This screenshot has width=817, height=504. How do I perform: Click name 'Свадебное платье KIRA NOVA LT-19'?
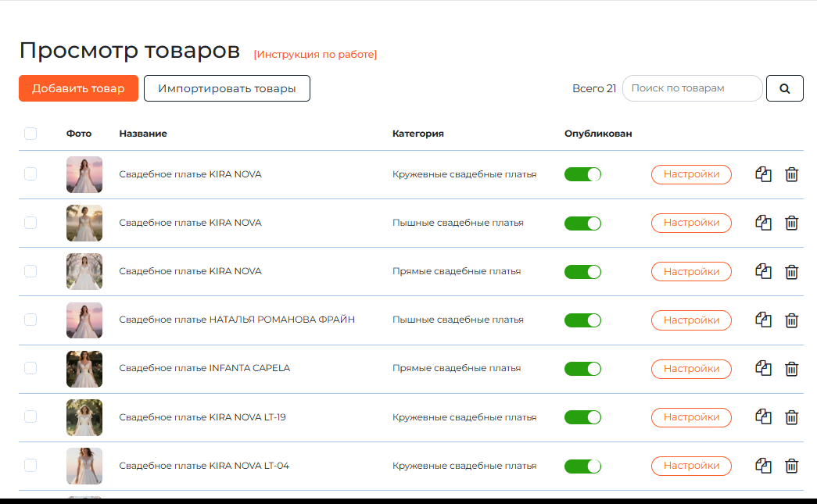point(202,417)
